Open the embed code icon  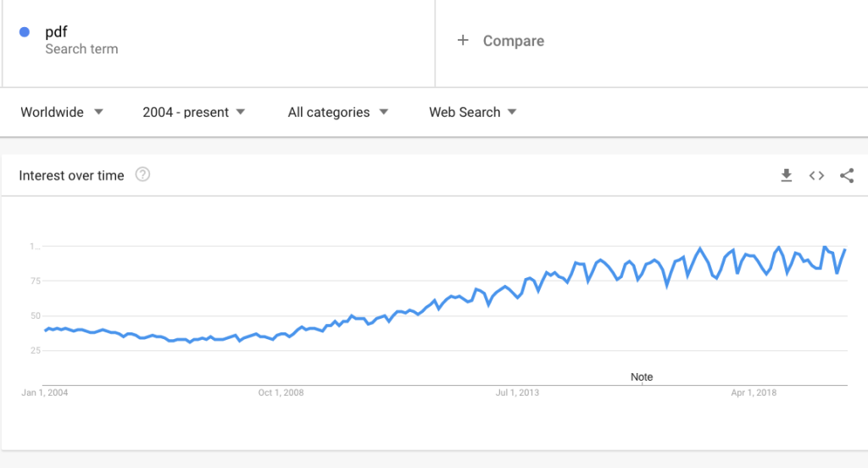click(x=816, y=175)
